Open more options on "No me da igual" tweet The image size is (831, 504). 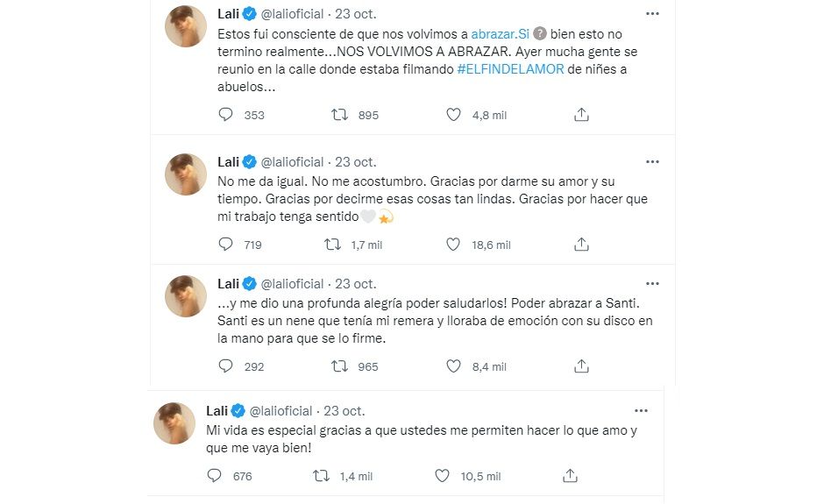pyautogui.click(x=652, y=161)
